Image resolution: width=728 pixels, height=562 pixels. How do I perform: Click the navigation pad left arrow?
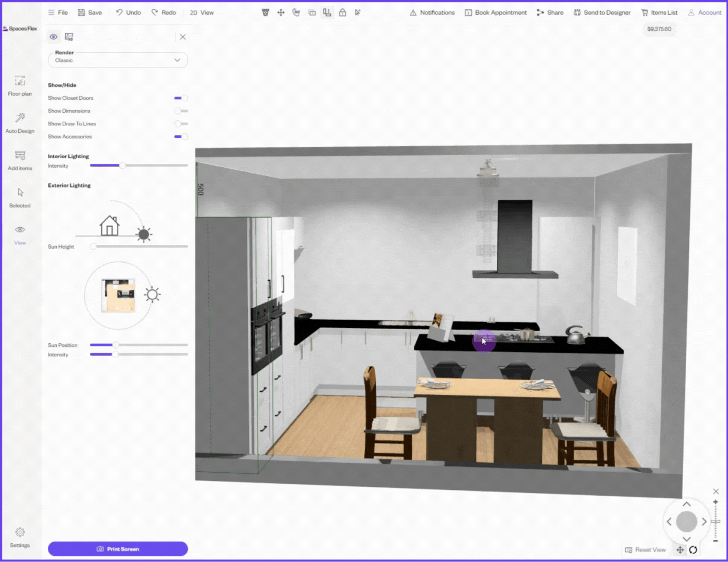click(670, 522)
